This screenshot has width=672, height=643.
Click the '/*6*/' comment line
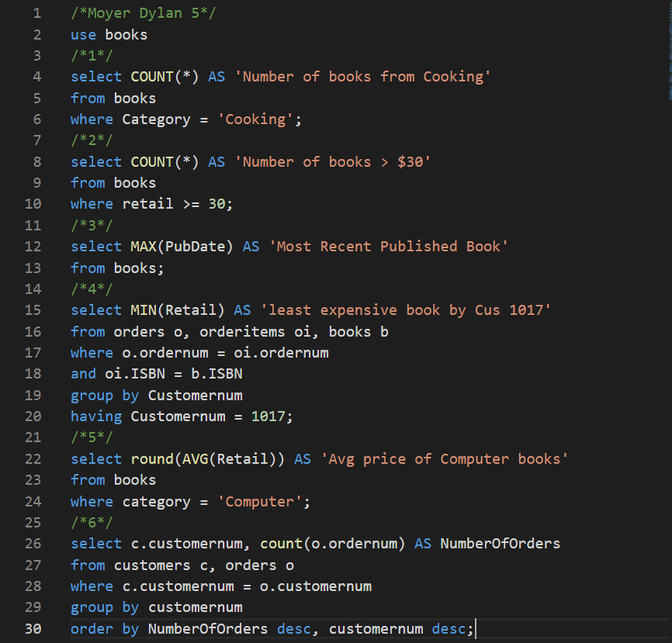(92, 523)
